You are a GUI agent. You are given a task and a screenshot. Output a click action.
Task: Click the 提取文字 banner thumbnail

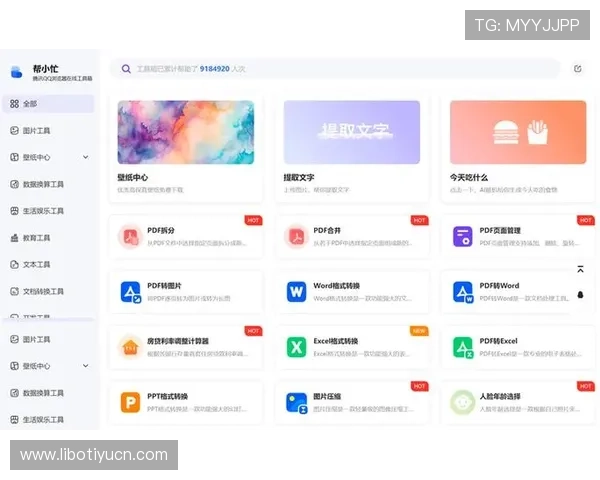pos(351,132)
